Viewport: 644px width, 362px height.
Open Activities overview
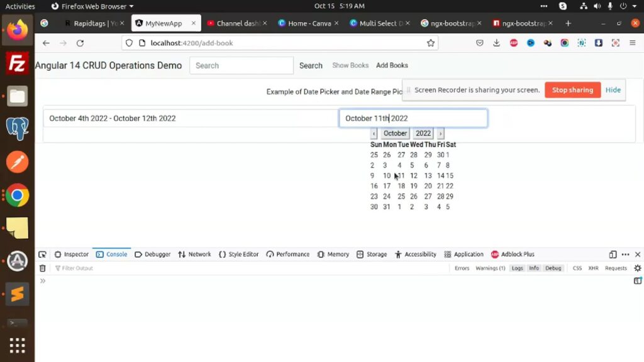tap(20, 6)
